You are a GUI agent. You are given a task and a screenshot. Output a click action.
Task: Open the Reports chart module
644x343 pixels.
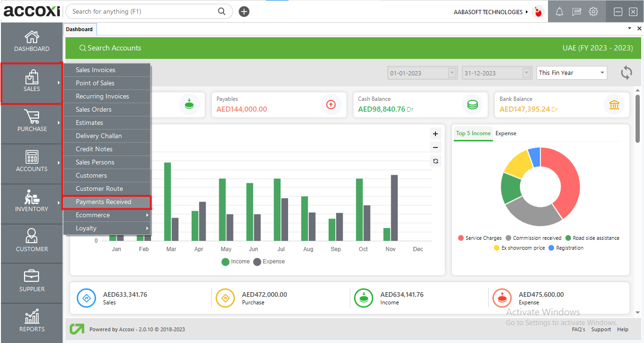32,322
